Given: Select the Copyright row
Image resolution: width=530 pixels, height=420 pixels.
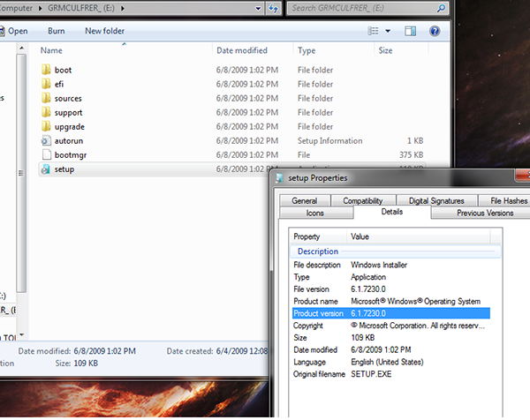Looking at the screenshot, I should pyautogui.click(x=391, y=326).
